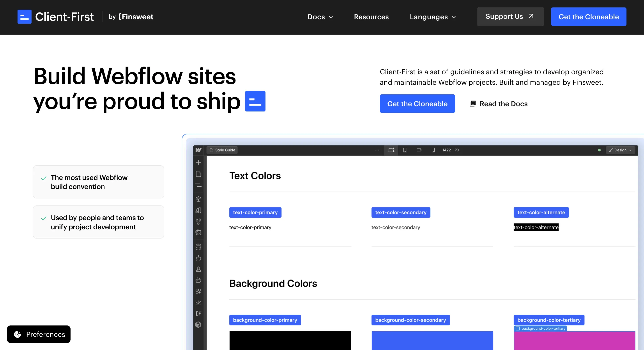The width and height of the screenshot is (644, 350).
Task: Go to the Resources menu item
Action: click(371, 17)
